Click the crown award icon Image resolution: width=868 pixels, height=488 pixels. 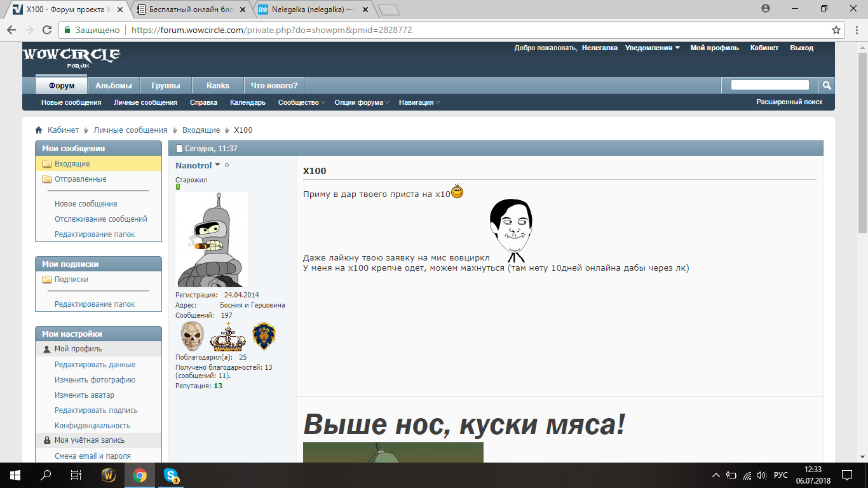227,337
